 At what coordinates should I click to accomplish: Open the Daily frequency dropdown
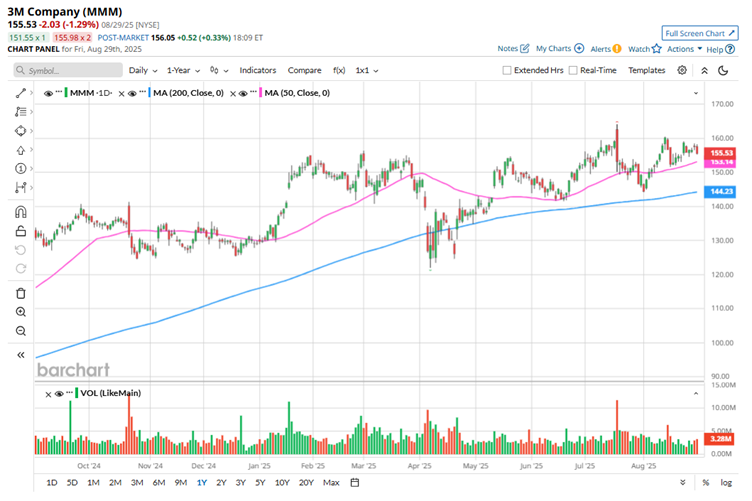143,70
